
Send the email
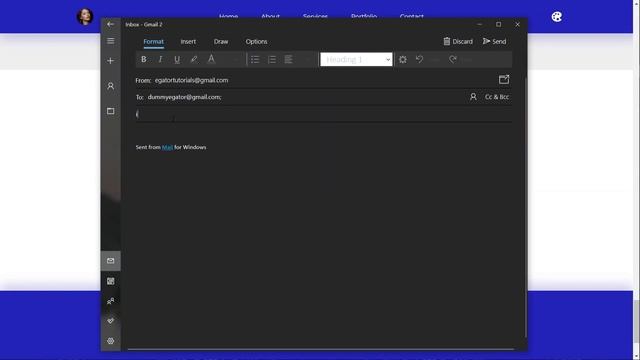tap(494, 41)
